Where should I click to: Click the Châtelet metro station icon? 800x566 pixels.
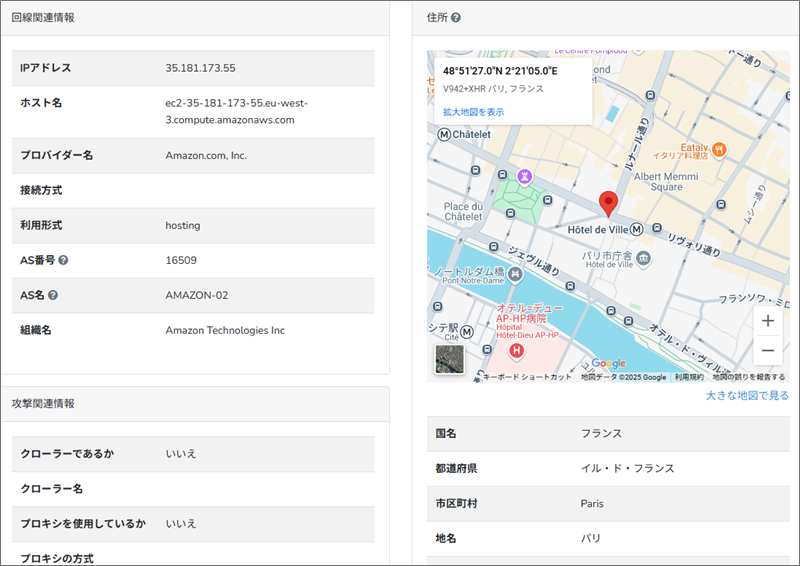tap(444, 135)
